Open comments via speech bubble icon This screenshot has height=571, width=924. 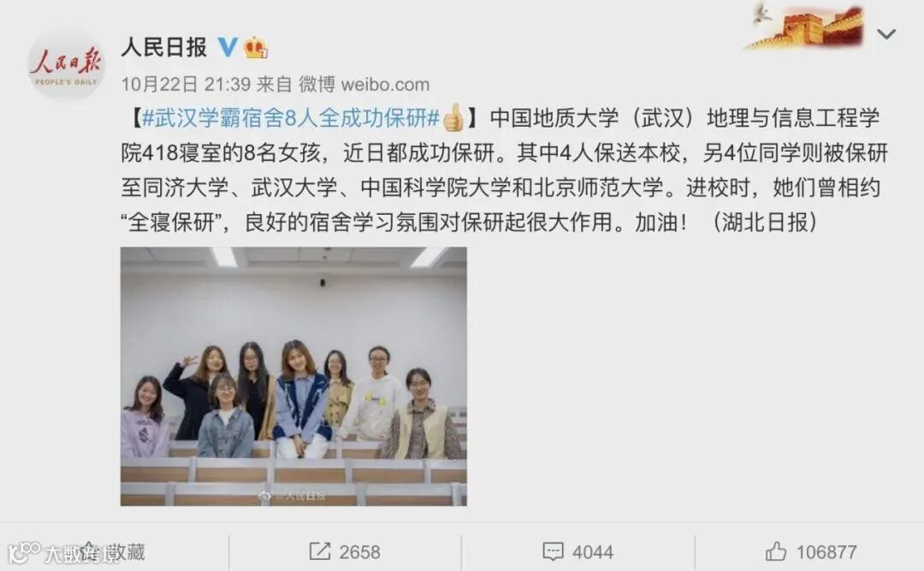pyautogui.click(x=553, y=552)
